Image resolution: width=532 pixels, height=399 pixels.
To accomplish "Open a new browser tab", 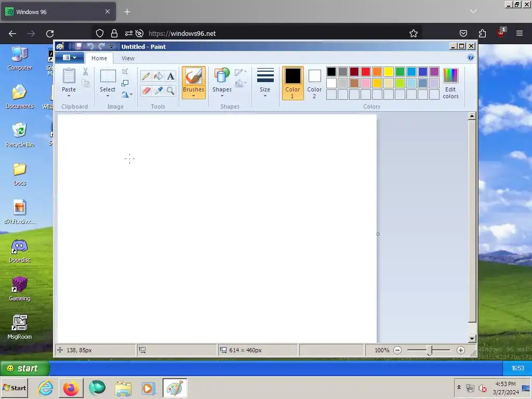I will (127, 12).
